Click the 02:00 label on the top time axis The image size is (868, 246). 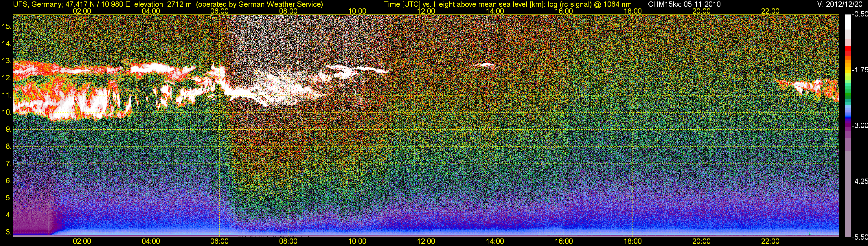[82, 11]
